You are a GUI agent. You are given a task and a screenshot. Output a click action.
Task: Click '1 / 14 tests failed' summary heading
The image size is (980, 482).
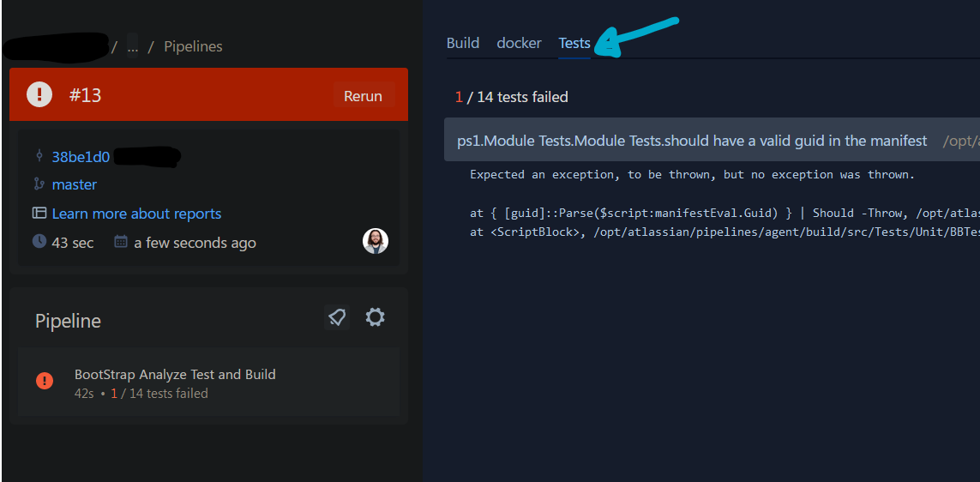511,97
